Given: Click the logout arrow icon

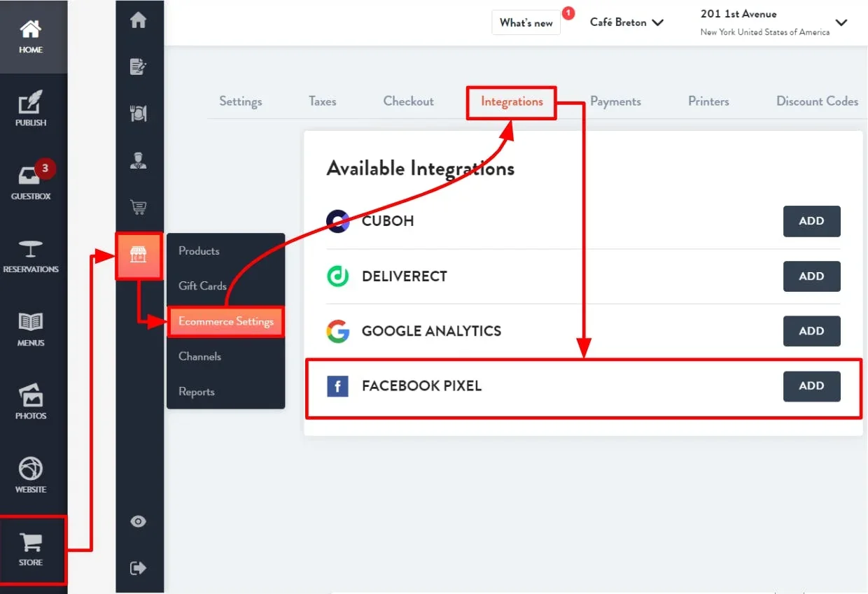Looking at the screenshot, I should pyautogui.click(x=139, y=567).
